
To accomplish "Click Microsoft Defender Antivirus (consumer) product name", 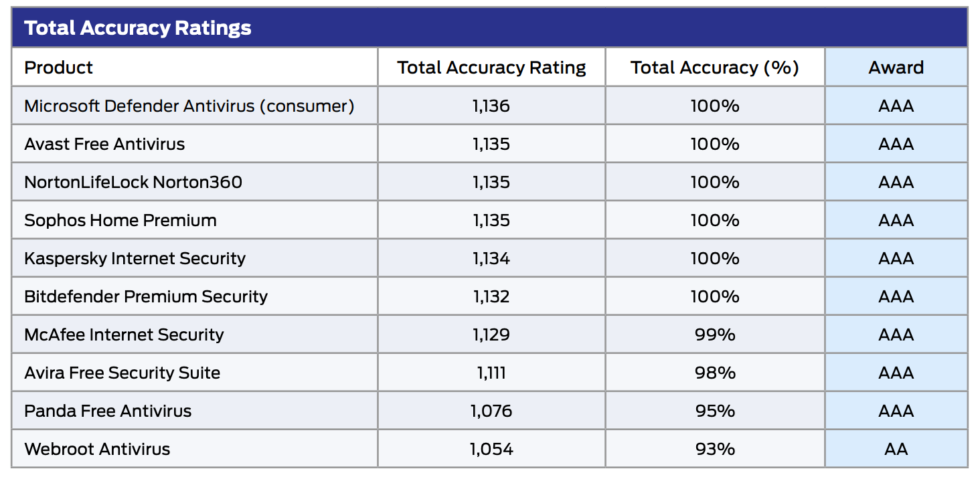I will click(x=189, y=106).
